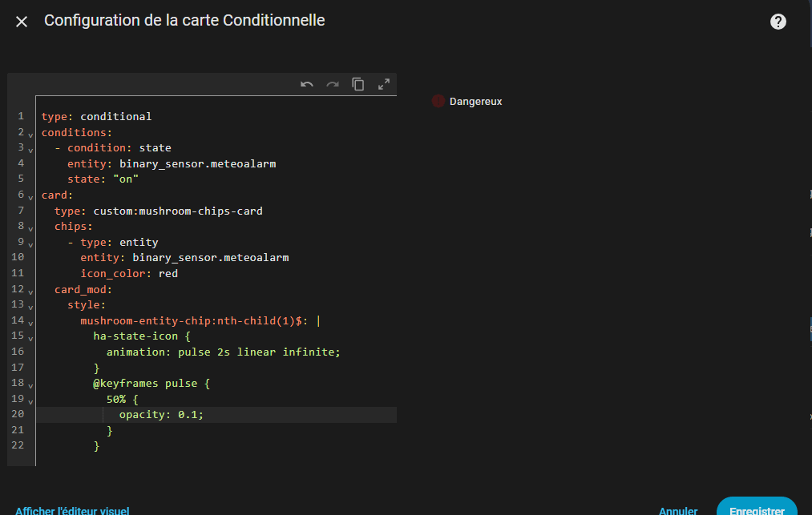Fold the @keyframes pulse block

point(30,384)
